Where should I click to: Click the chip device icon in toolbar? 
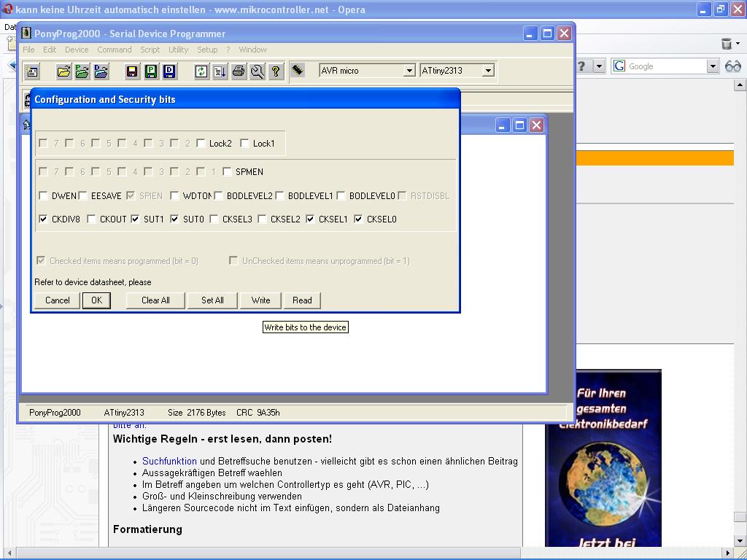[298, 70]
